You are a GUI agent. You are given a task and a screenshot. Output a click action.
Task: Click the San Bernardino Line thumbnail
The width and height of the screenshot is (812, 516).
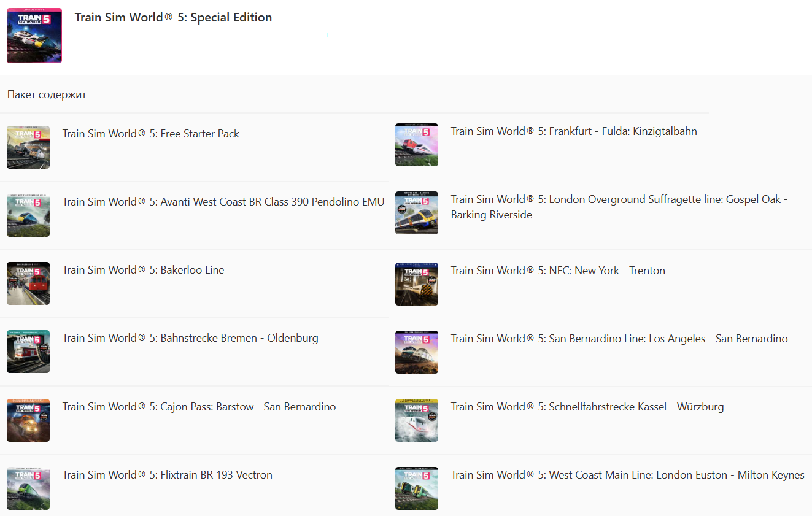tap(417, 352)
